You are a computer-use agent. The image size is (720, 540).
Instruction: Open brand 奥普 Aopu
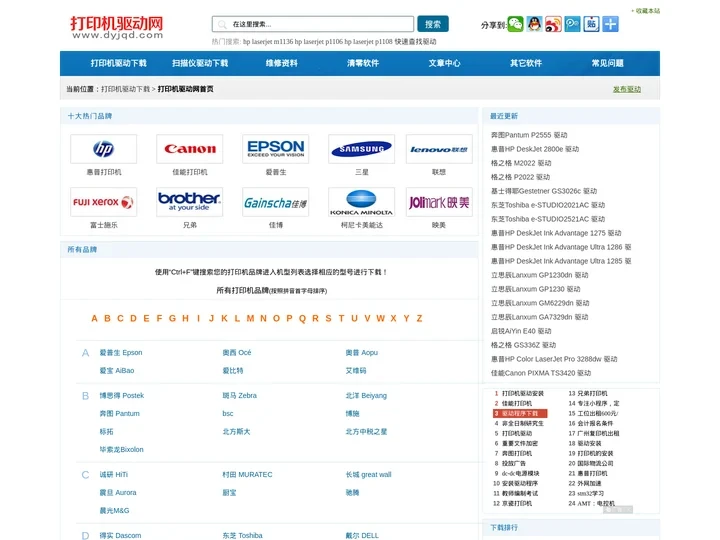pos(362,353)
